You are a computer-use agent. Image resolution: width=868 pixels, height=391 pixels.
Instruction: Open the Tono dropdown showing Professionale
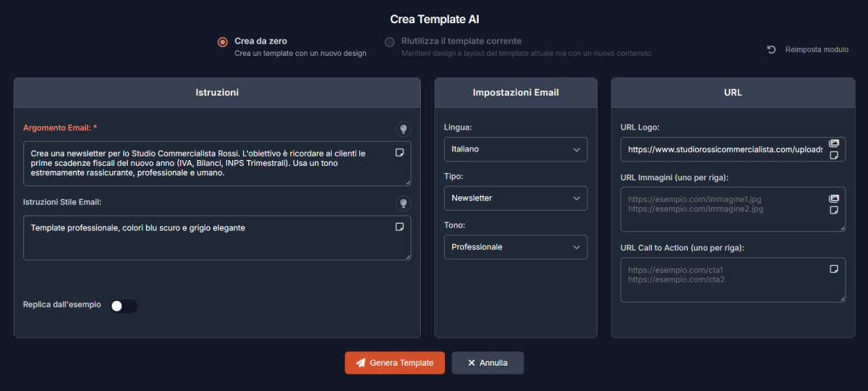[515, 247]
